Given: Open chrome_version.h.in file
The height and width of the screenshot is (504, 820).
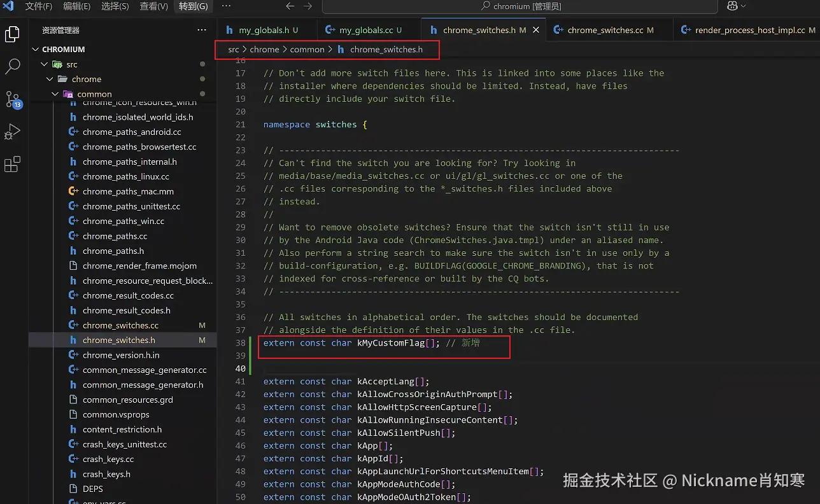Looking at the screenshot, I should pos(121,355).
